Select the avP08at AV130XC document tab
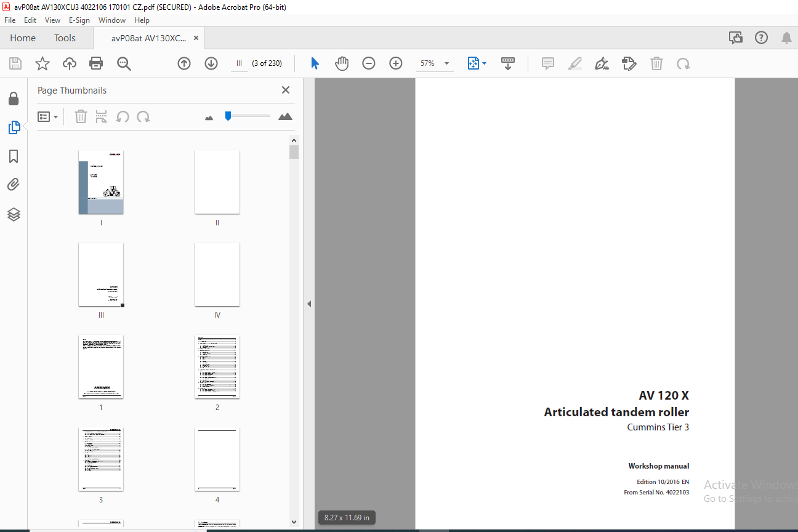The height and width of the screenshot is (532, 798). point(148,38)
